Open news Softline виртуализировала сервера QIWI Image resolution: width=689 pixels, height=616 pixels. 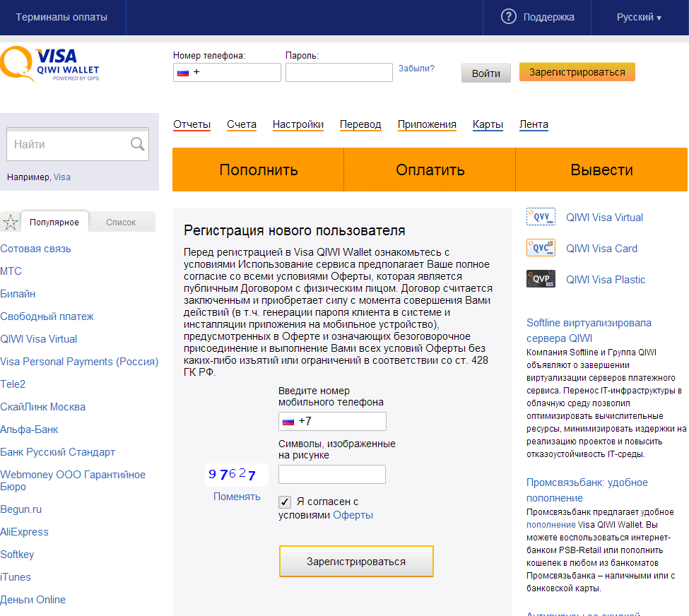coord(589,331)
